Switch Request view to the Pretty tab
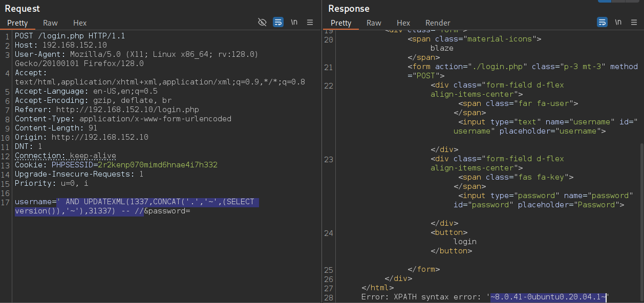Image resolution: width=644 pixels, height=303 pixels. click(x=17, y=23)
